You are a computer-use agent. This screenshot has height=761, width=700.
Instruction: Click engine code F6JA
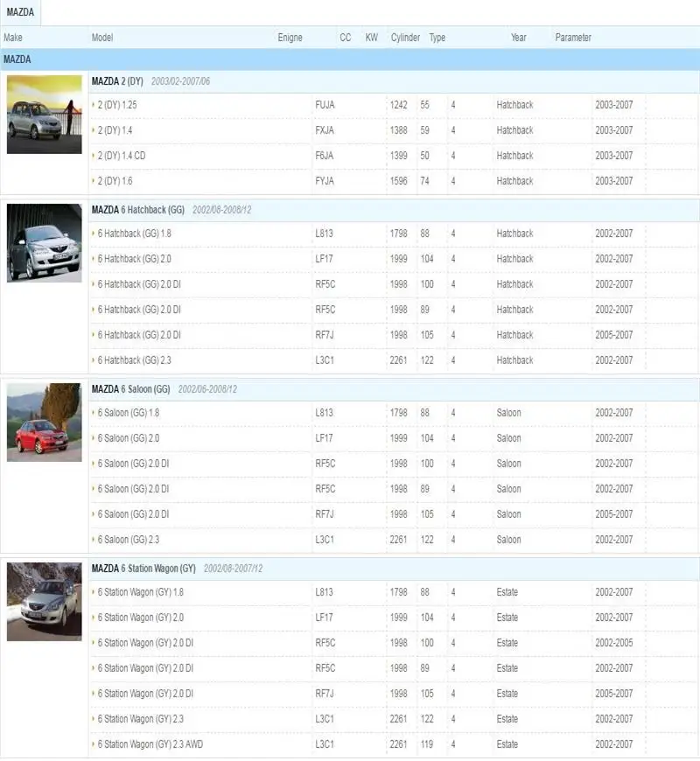click(x=325, y=156)
